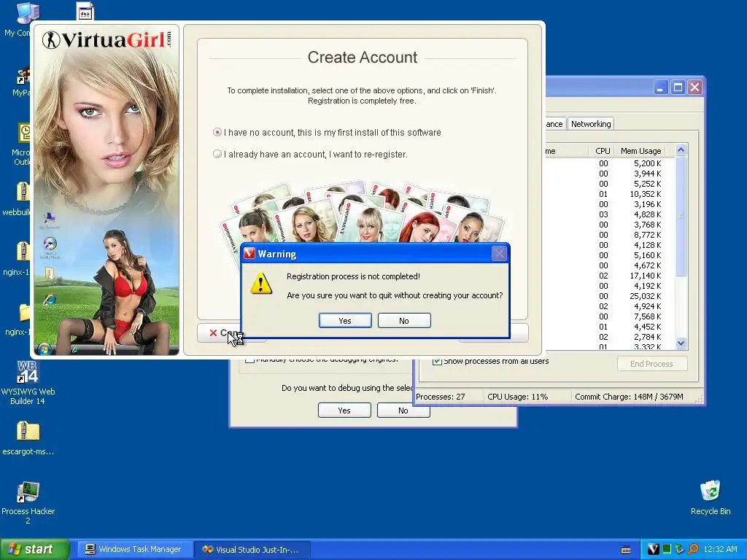
Task: Click No in the Just-In-Time debugger dialog
Action: pos(403,410)
